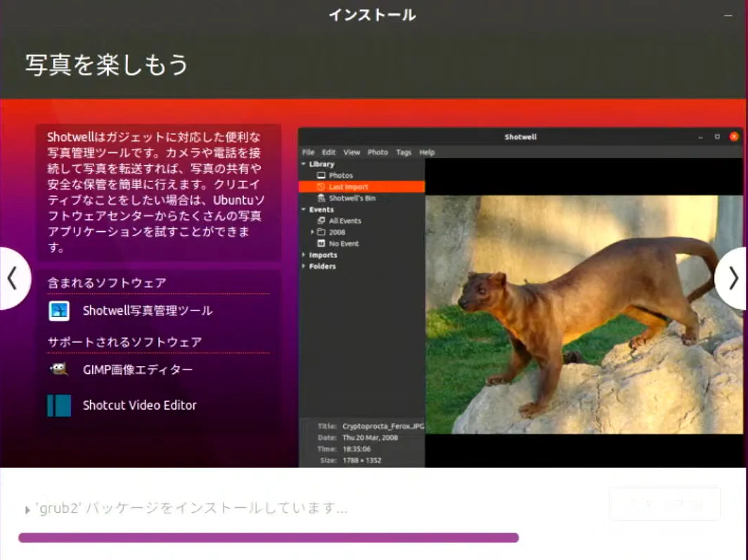Click the Shotwell's Bin trash icon
Image resolution: width=748 pixels, height=560 pixels.
pos(321,197)
